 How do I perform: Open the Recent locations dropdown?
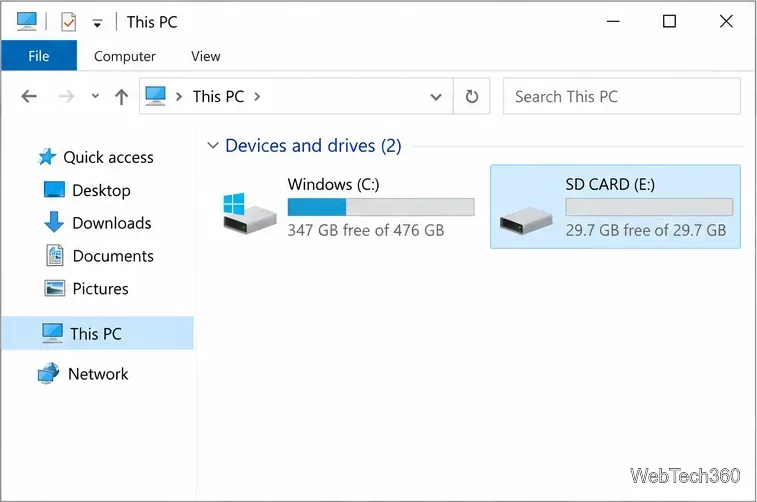tap(95, 96)
